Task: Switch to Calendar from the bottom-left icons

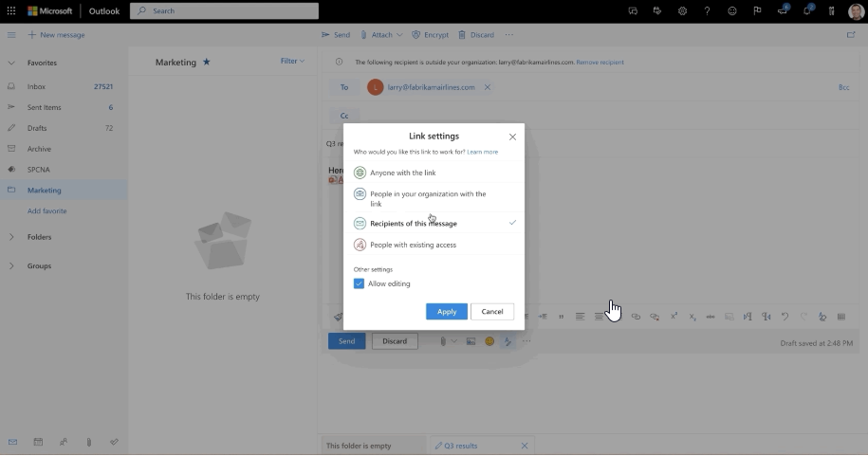Action: (38, 442)
